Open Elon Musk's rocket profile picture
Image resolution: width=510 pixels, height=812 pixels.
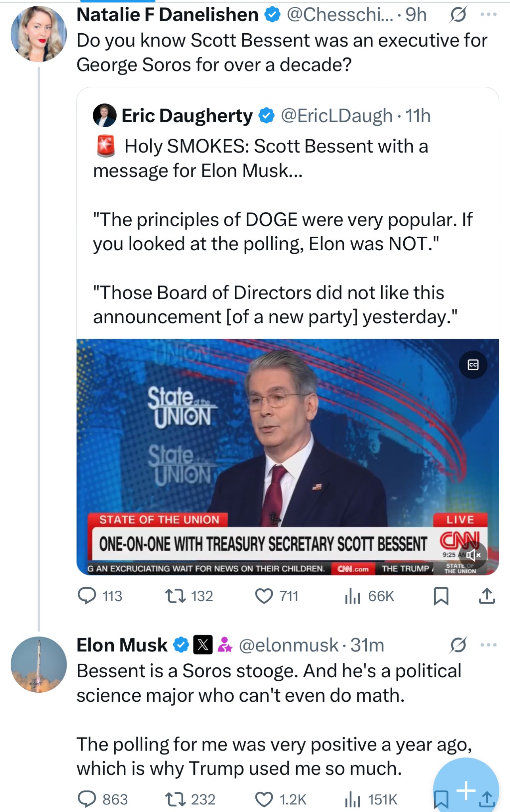[x=38, y=665]
